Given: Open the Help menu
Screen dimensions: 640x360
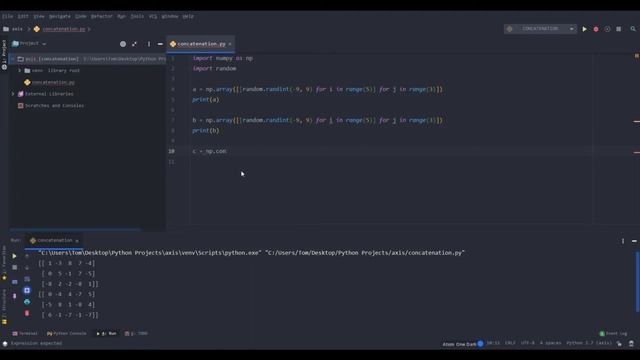Looking at the screenshot, I should (x=188, y=16).
